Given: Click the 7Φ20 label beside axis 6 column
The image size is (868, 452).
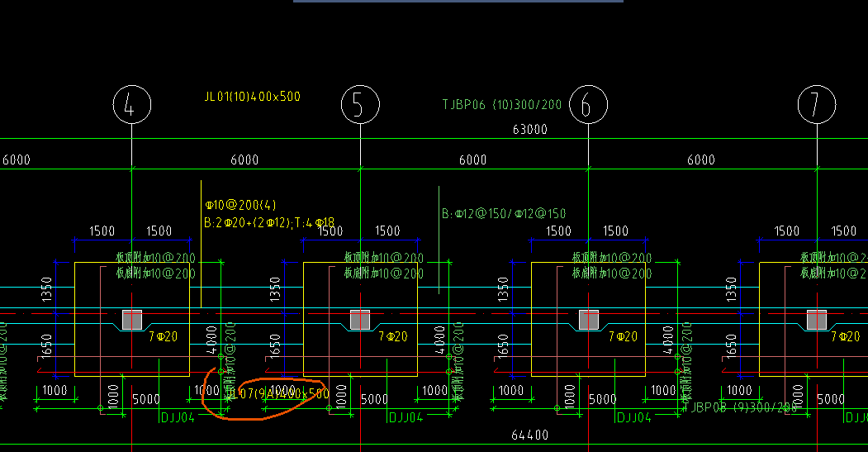Looking at the screenshot, I should (623, 336).
